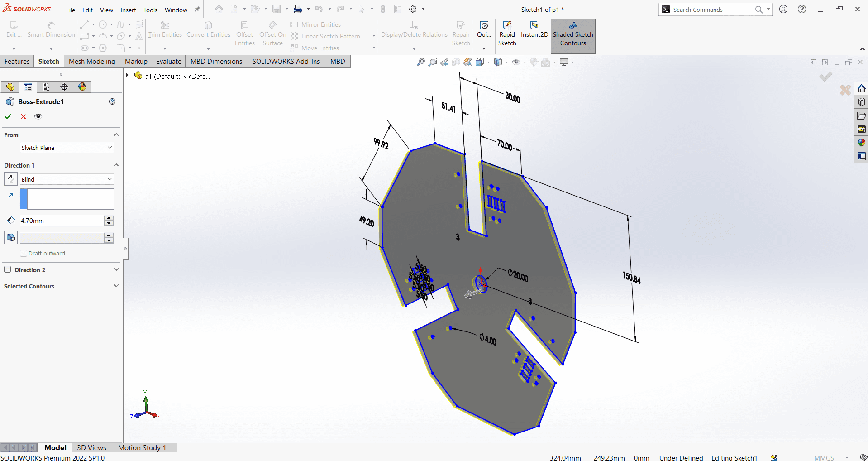The width and height of the screenshot is (868, 461).
Task: Open the Insert menu
Action: point(128,10)
